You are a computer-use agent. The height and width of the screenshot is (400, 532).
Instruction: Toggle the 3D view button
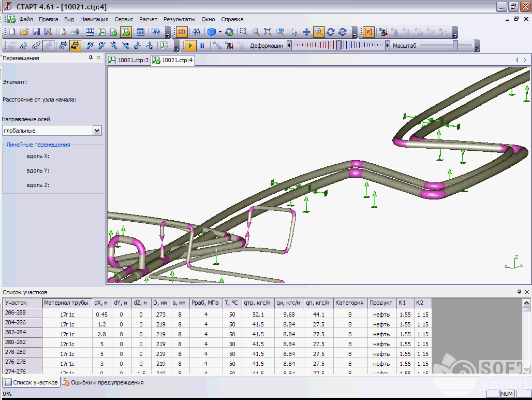pos(182,32)
